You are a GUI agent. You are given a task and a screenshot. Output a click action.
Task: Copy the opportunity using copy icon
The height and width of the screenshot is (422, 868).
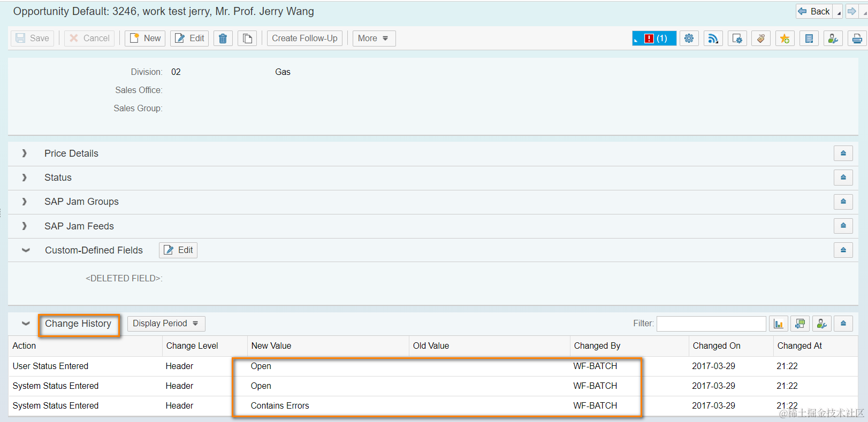pyautogui.click(x=247, y=39)
